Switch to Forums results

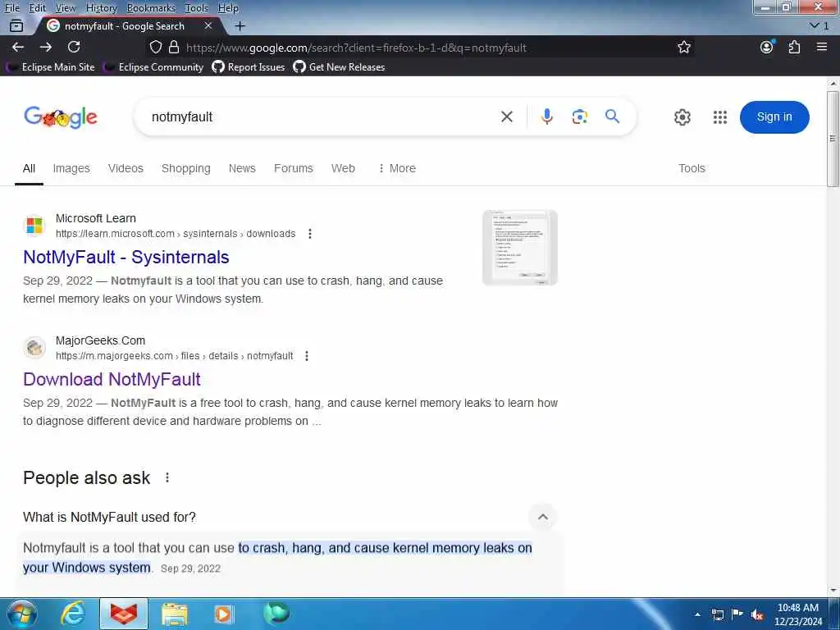pos(294,168)
